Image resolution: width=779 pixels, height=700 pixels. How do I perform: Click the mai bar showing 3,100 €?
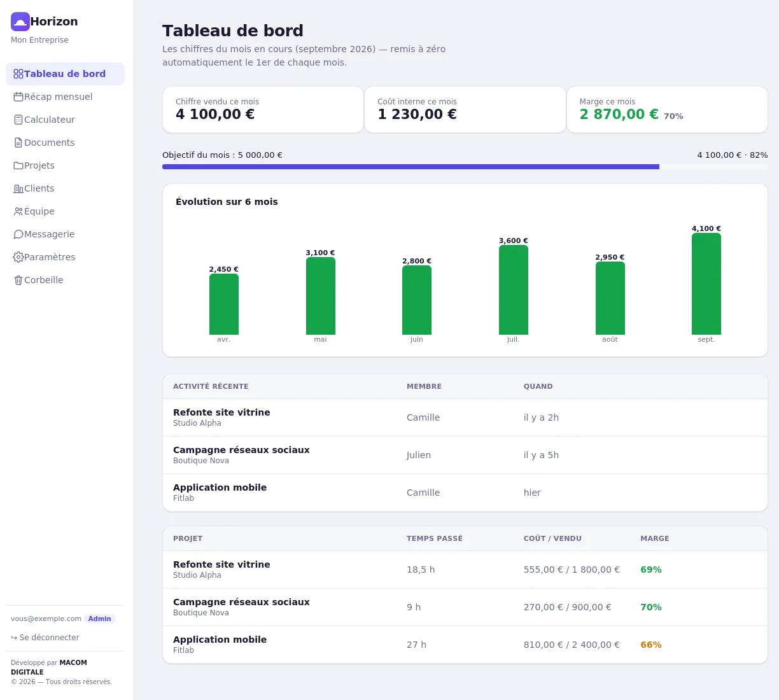click(x=320, y=296)
